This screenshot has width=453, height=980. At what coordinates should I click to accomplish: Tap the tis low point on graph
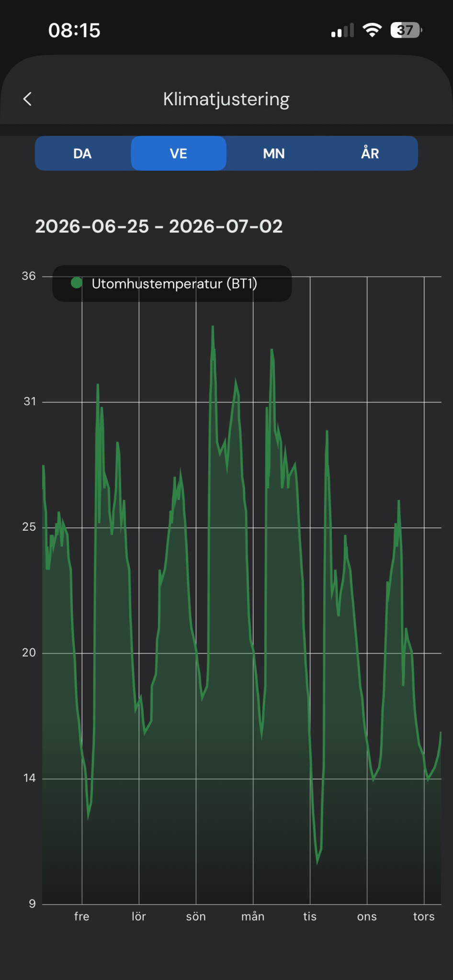tap(317, 862)
